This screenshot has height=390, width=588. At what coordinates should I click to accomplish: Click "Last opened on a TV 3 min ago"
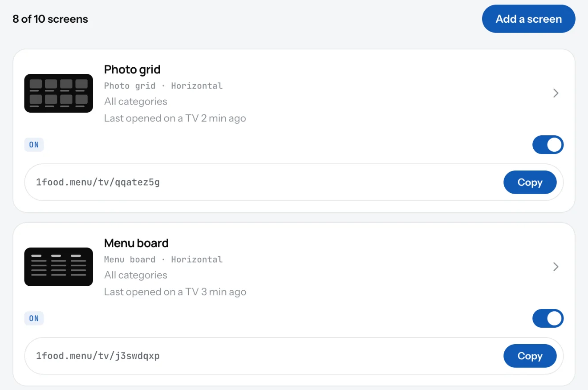(175, 292)
